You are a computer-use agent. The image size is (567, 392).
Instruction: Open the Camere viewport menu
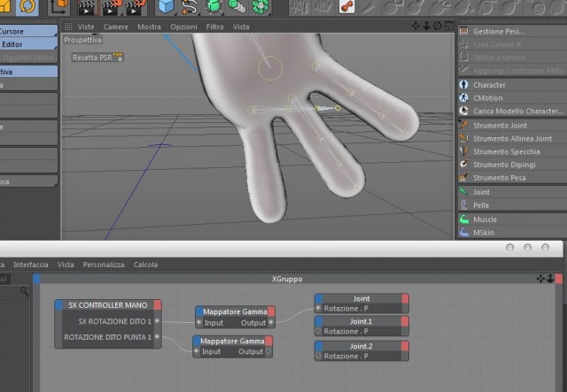coord(115,27)
